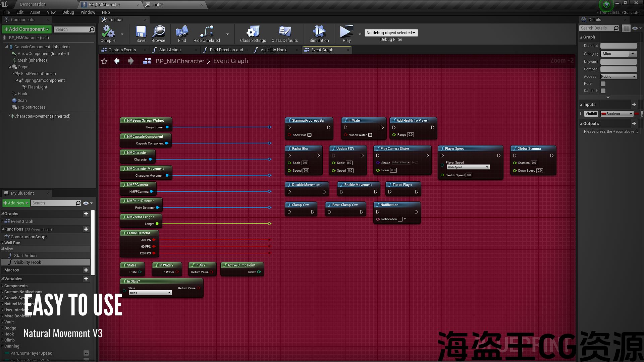Open the debug object filter dropdown
This screenshot has width=644, height=362.
click(391, 33)
